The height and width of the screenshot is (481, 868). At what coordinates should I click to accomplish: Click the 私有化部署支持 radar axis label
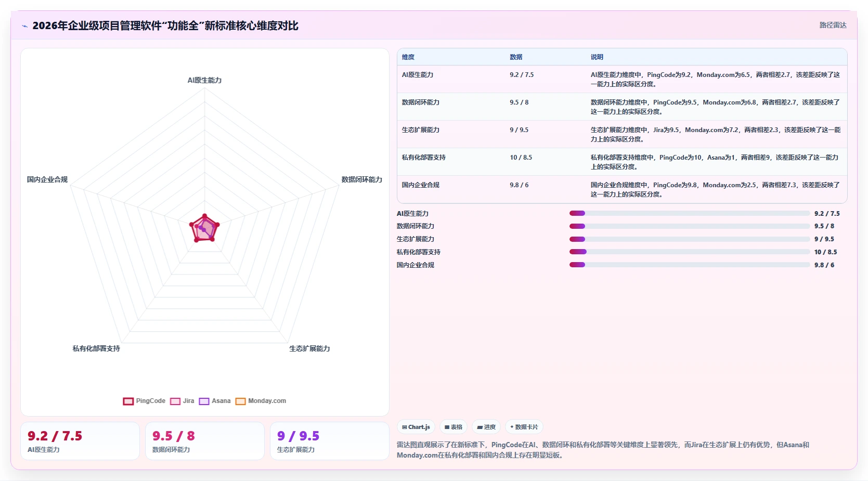[96, 348]
